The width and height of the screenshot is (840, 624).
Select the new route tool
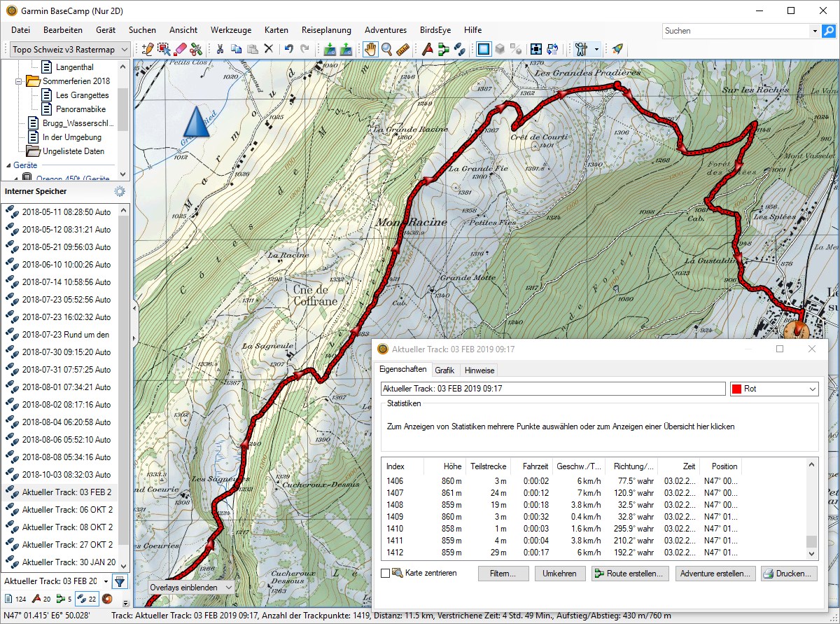[443, 49]
